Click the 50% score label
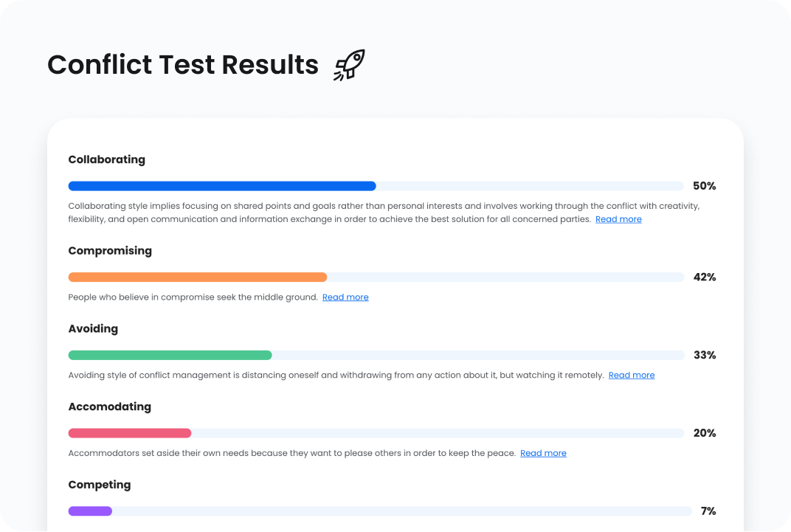 pyautogui.click(x=705, y=186)
